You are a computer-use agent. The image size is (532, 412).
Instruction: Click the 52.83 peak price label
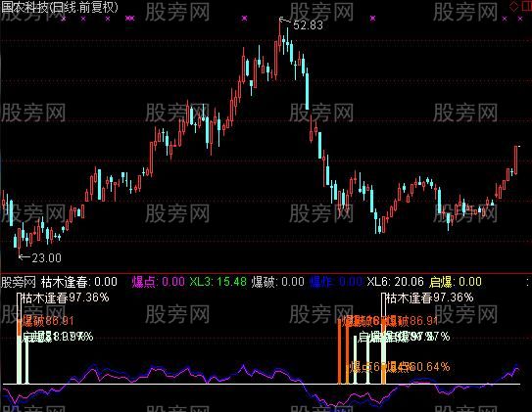pyautogui.click(x=308, y=25)
